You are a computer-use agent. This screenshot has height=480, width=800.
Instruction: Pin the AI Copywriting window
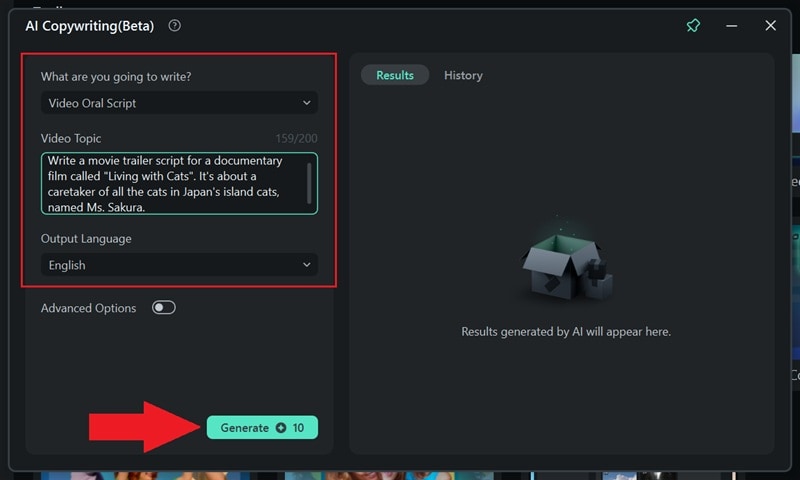[693, 26]
